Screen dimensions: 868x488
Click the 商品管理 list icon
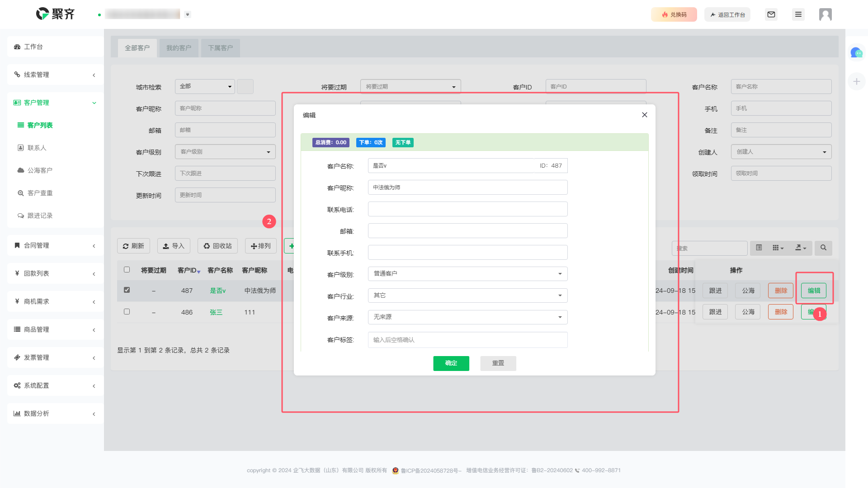[17, 329]
